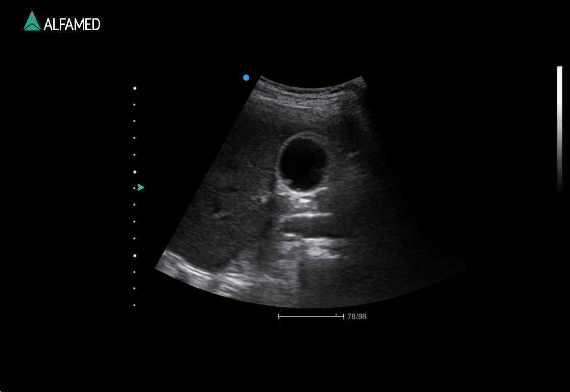Click the cine bar start marker

coord(279,317)
